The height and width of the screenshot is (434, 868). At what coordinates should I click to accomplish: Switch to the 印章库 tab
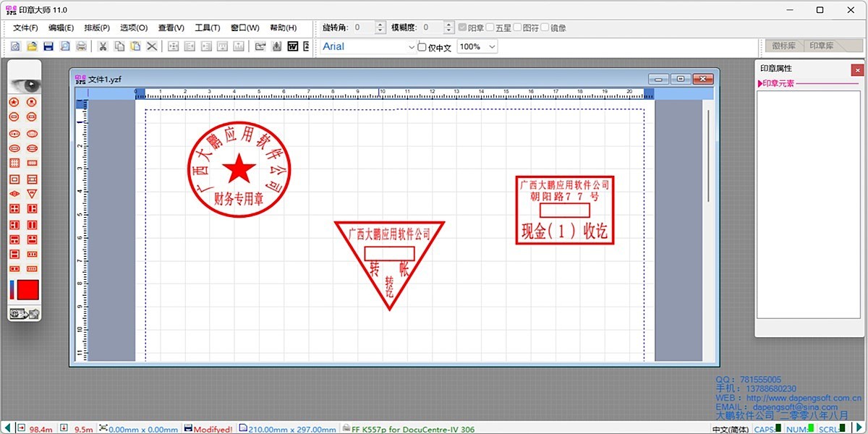coord(821,46)
